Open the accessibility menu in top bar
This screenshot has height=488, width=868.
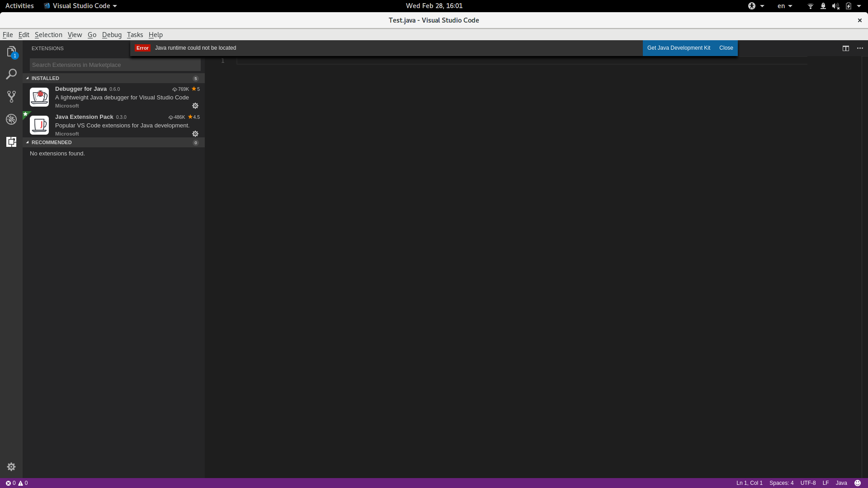click(755, 6)
